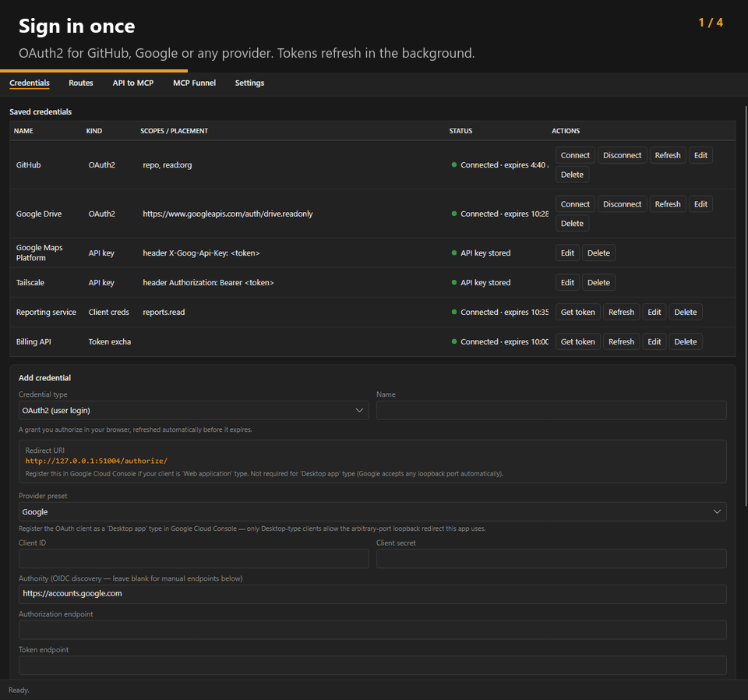Viewport: 748px width, 700px height.
Task: Open the Settings tab
Action: pyautogui.click(x=249, y=83)
